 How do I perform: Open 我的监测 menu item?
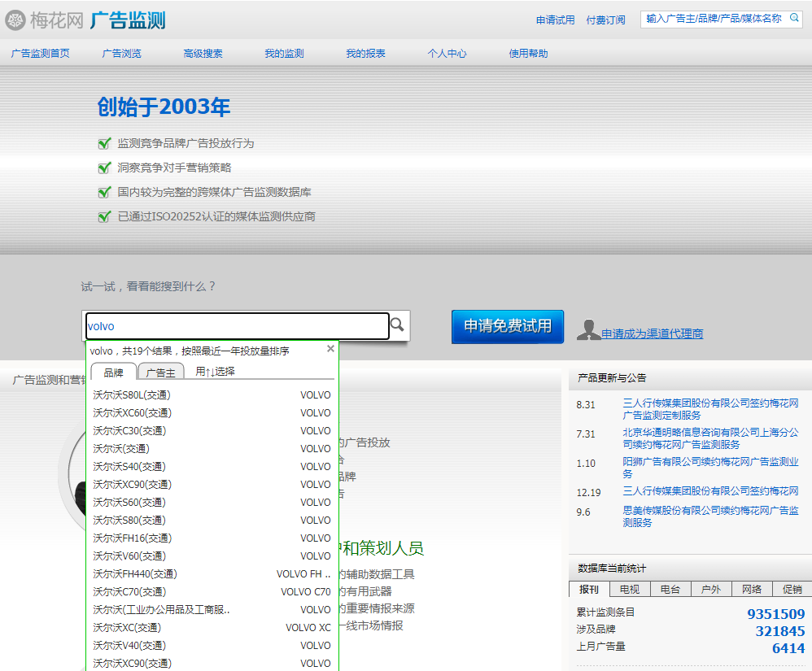tap(284, 54)
